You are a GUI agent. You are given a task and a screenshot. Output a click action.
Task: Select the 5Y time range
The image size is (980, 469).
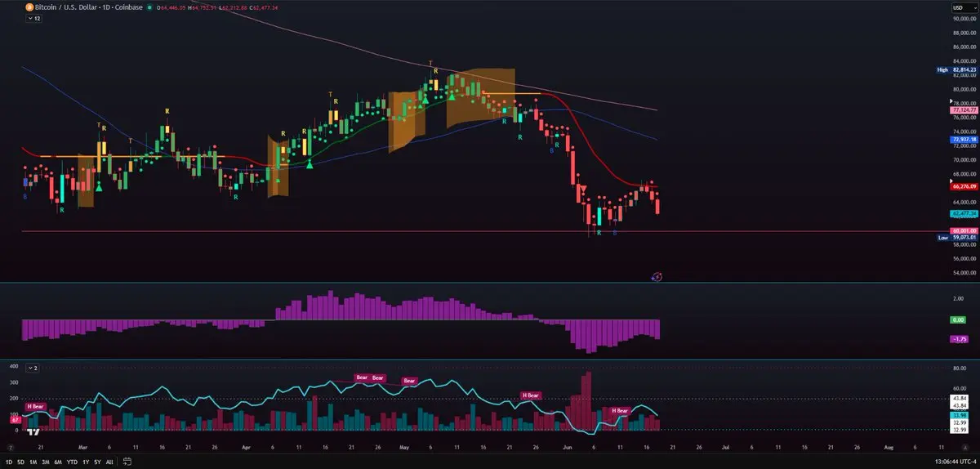[97, 462]
